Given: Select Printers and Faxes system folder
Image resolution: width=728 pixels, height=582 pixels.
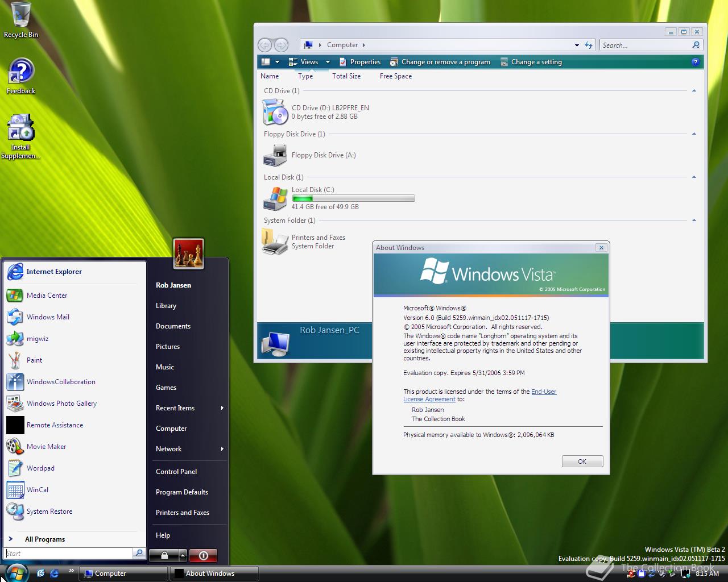Looking at the screenshot, I should pyautogui.click(x=304, y=242).
